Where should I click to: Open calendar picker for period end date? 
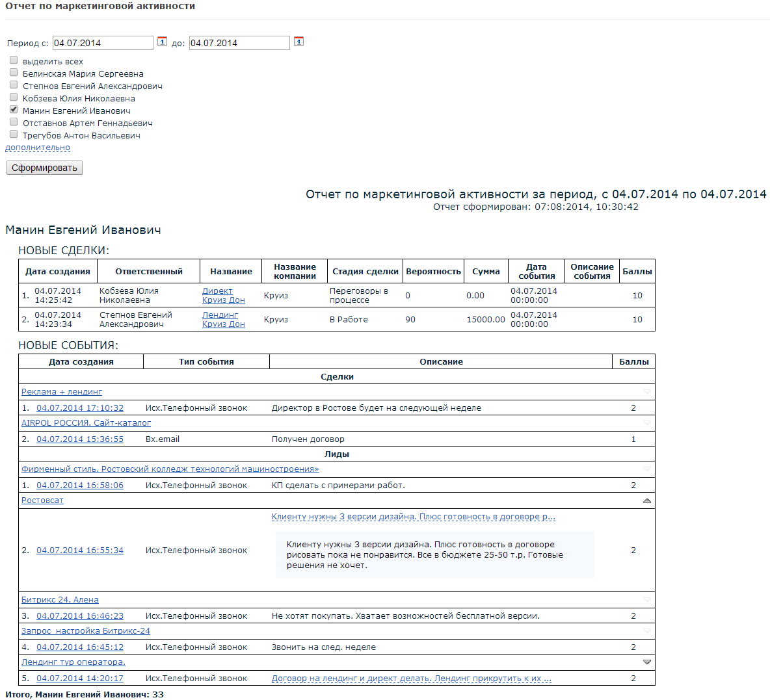[299, 42]
